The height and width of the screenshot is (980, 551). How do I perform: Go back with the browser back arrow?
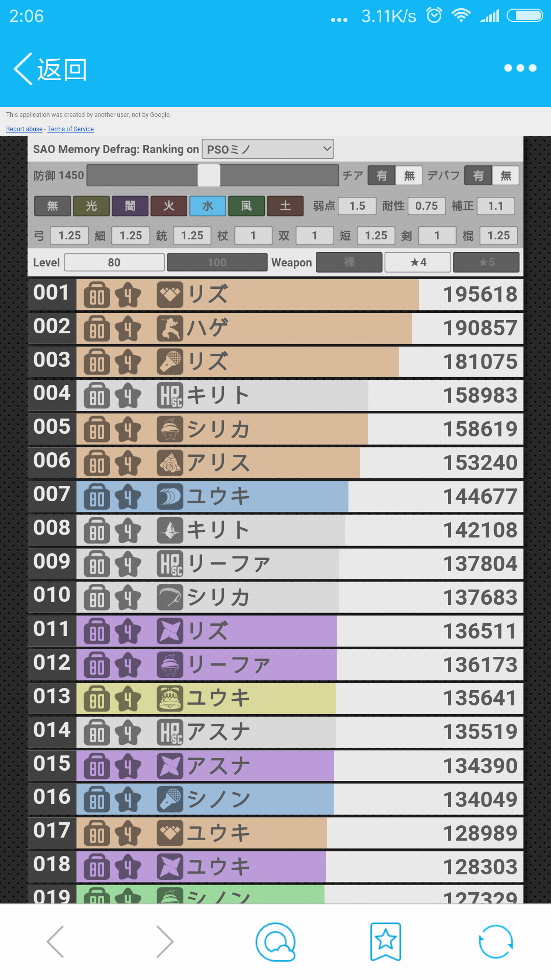pos(55,942)
